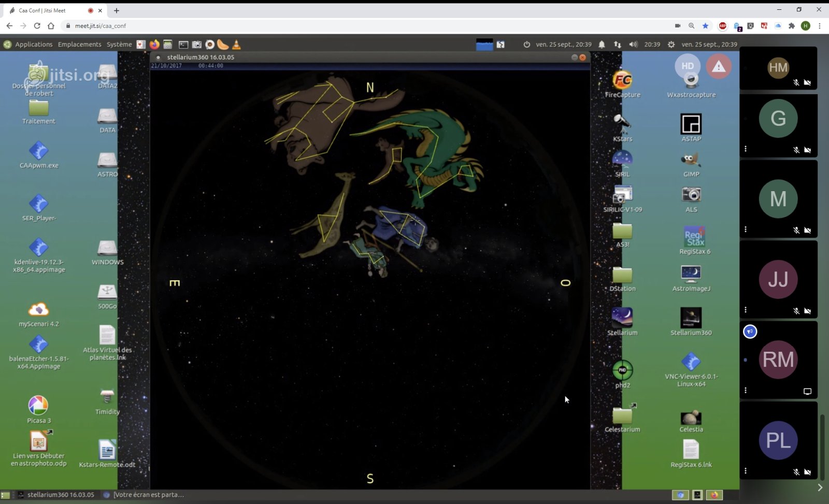Launch VLC cone icon in the panel
Screen dimensions: 829x504
click(236, 45)
